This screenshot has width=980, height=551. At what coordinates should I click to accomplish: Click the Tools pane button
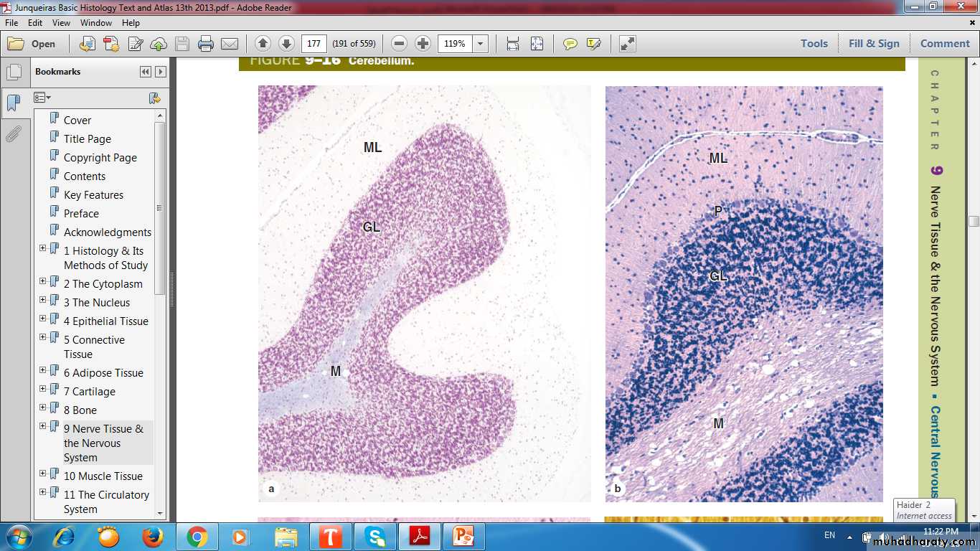click(x=814, y=44)
